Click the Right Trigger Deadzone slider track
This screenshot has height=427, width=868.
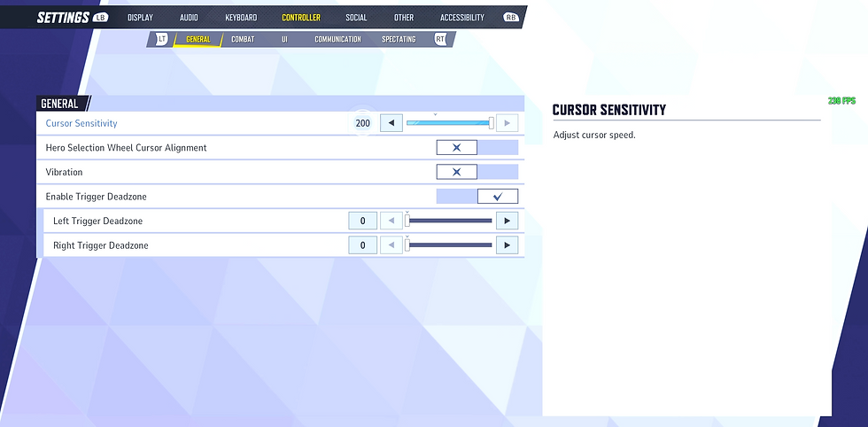(x=449, y=245)
